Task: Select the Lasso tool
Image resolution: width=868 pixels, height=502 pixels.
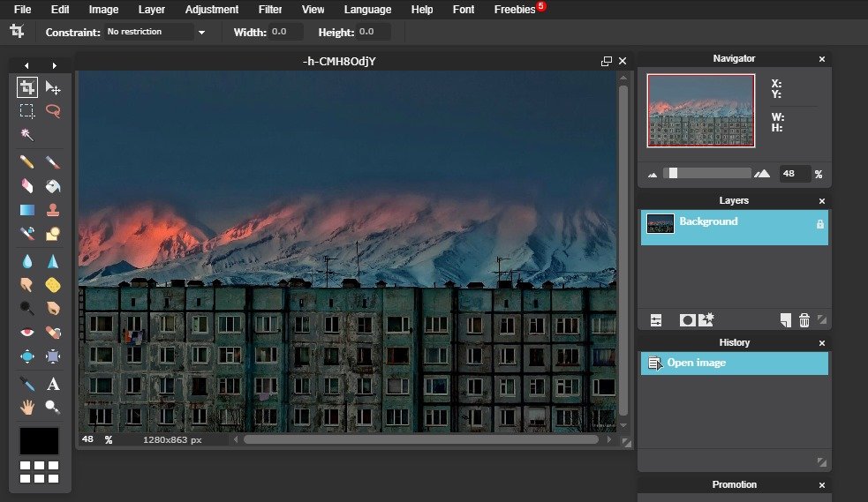Action: pos(53,111)
